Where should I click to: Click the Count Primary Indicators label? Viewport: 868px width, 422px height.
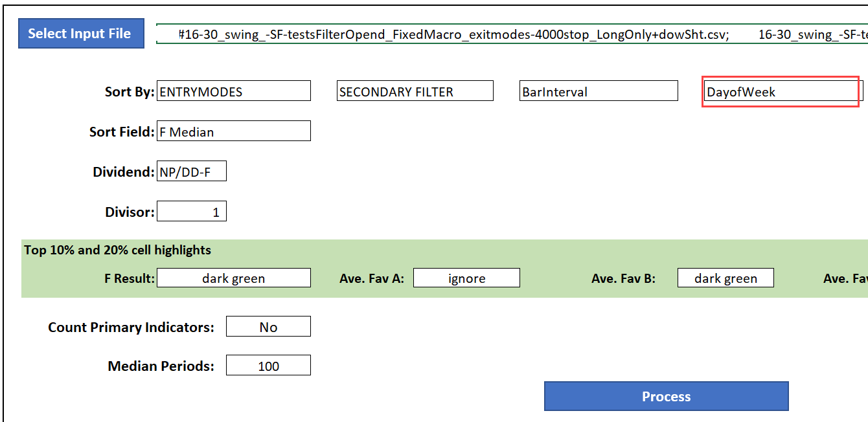pos(131,327)
